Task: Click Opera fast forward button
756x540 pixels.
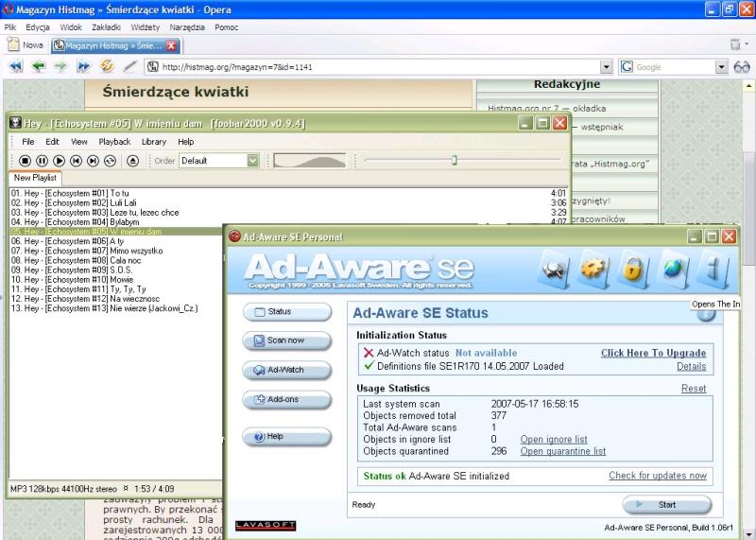Action: (83, 66)
